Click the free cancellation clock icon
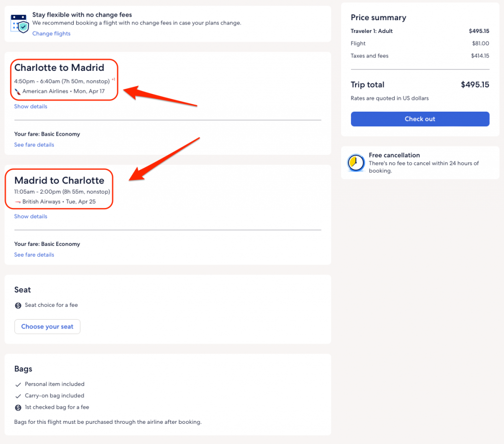This screenshot has width=504, height=444. pos(355,163)
